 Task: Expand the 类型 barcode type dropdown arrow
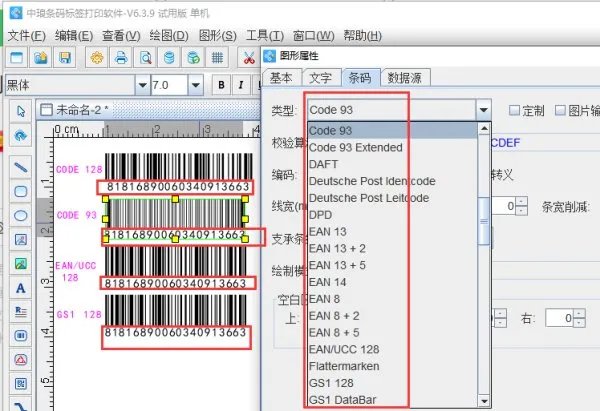pyautogui.click(x=483, y=110)
